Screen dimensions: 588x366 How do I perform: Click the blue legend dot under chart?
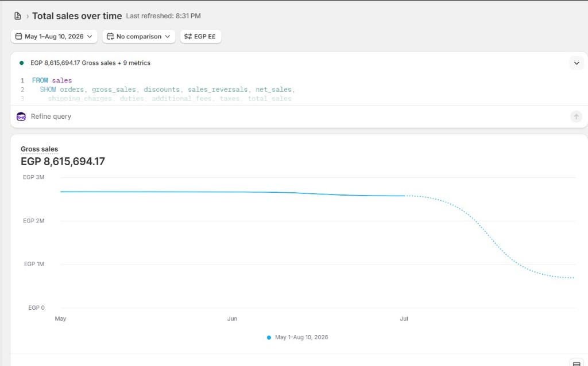tap(269, 337)
